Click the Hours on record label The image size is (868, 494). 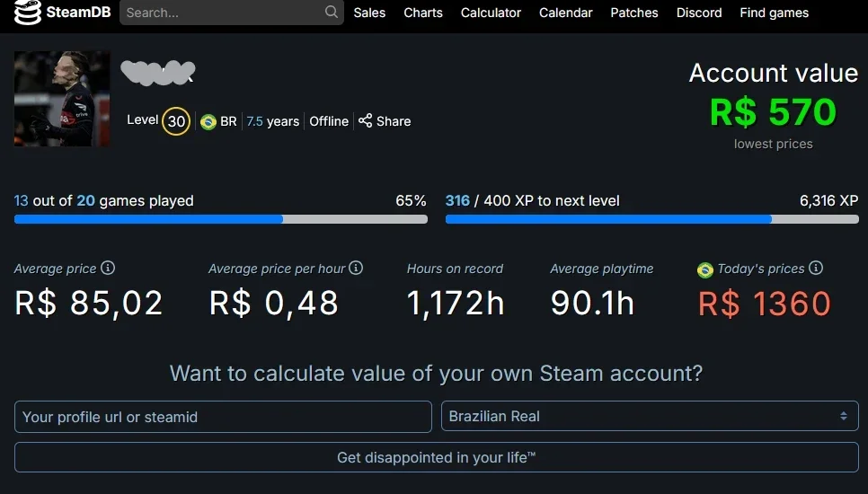pyautogui.click(x=455, y=269)
